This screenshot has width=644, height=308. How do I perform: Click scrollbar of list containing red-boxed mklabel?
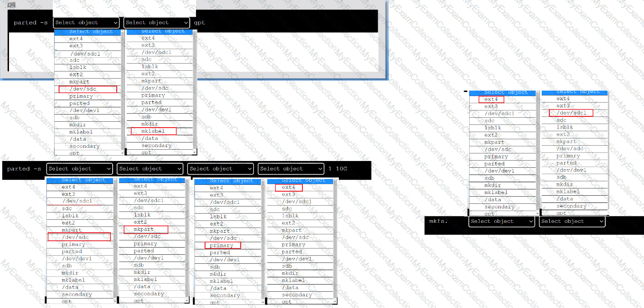(195, 90)
